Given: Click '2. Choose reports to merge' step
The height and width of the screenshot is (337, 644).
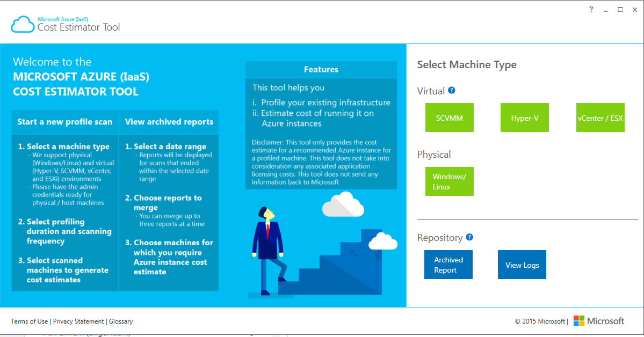Looking at the screenshot, I should 163,202.
